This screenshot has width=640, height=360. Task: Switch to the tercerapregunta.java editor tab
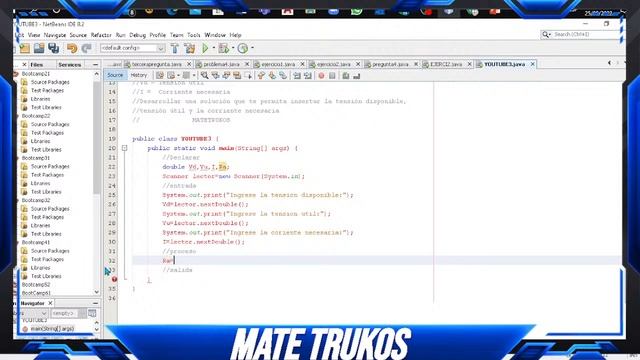(x=157, y=64)
